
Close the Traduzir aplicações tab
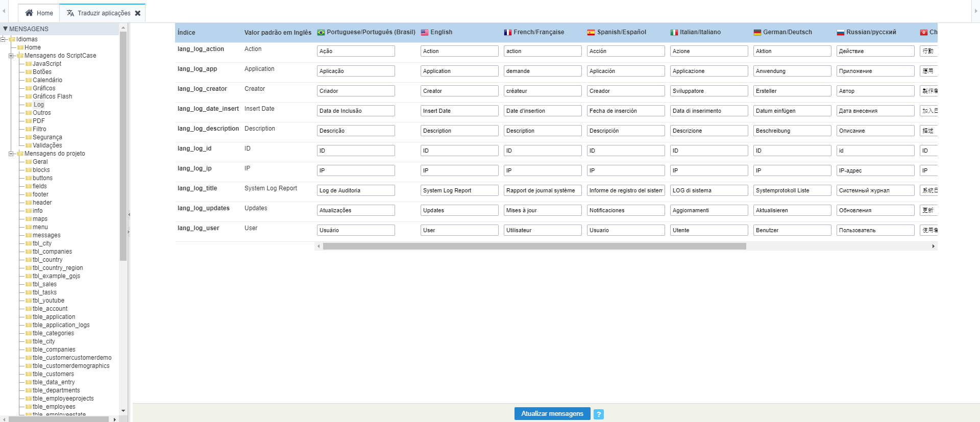coord(138,13)
